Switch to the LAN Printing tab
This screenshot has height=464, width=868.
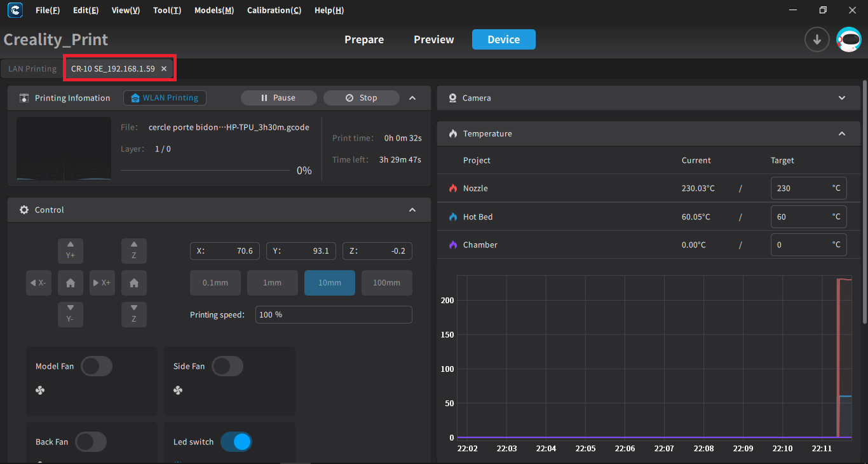[x=32, y=69]
